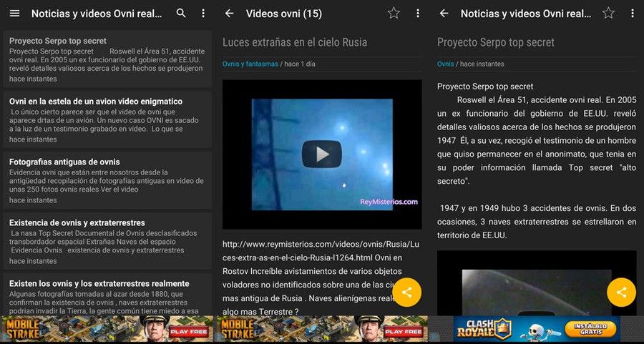Follow the reymisterios.com video URL
This screenshot has width=644, height=344.
(x=321, y=251)
